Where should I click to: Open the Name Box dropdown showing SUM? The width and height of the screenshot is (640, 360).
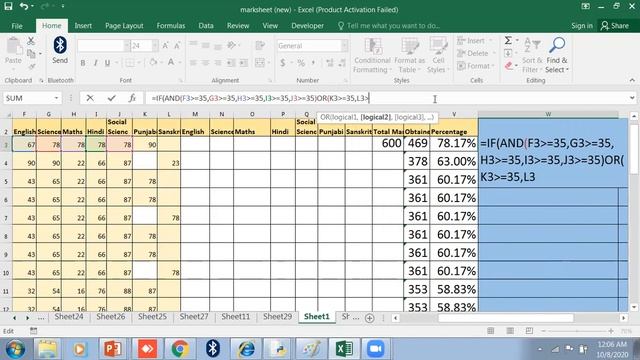click(x=56, y=98)
